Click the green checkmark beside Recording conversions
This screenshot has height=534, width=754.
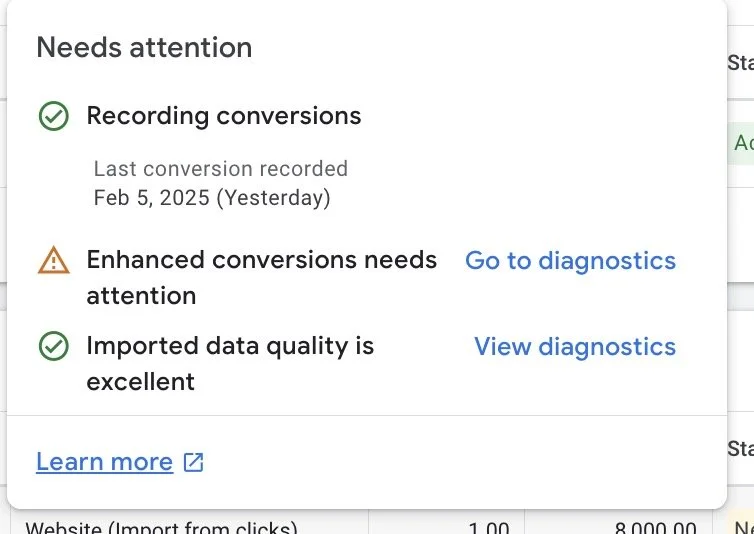53,117
